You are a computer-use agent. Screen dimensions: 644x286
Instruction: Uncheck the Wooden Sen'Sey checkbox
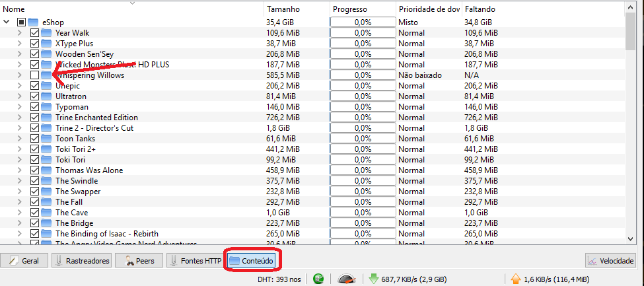[x=34, y=54]
